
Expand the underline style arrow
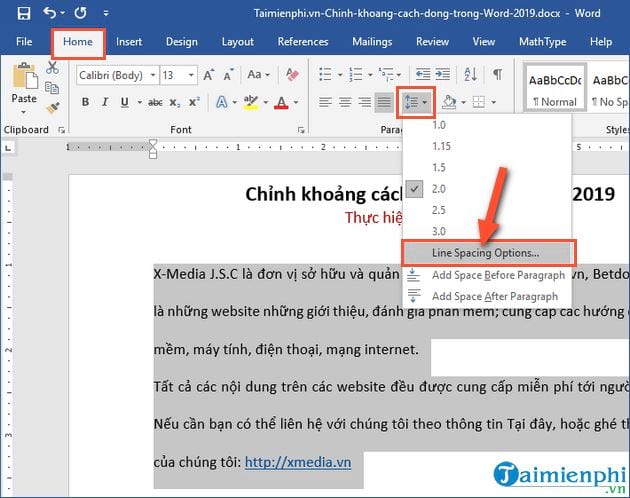(139, 102)
